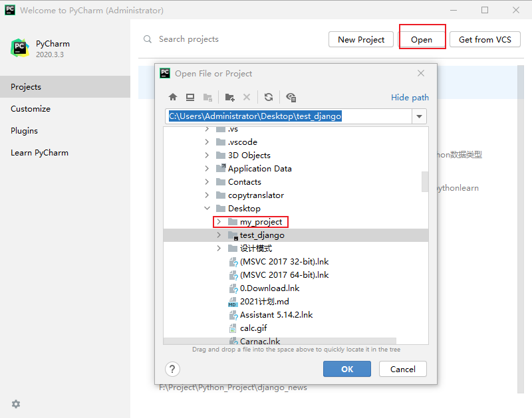Open the path history dropdown
The height and width of the screenshot is (418, 532).
tap(420, 116)
